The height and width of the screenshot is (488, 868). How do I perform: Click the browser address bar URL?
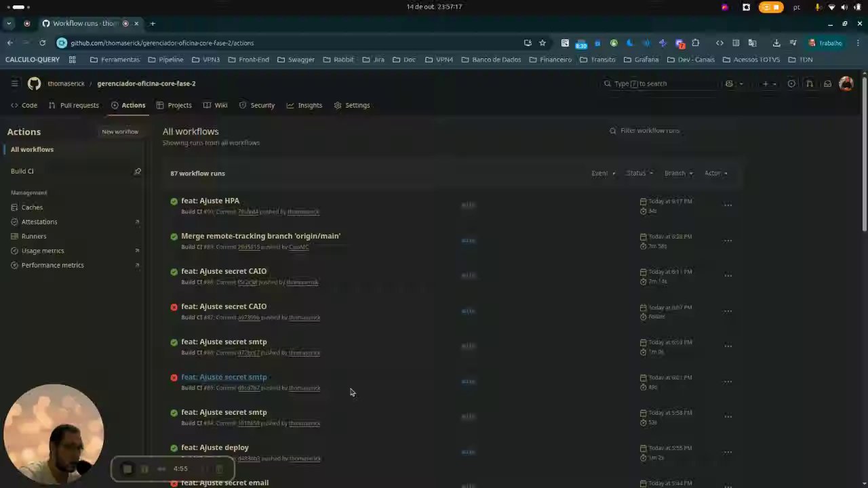(x=162, y=43)
